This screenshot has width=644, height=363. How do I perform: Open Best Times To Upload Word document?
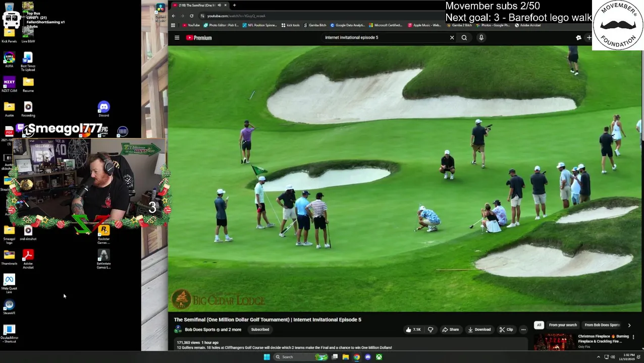(28, 62)
